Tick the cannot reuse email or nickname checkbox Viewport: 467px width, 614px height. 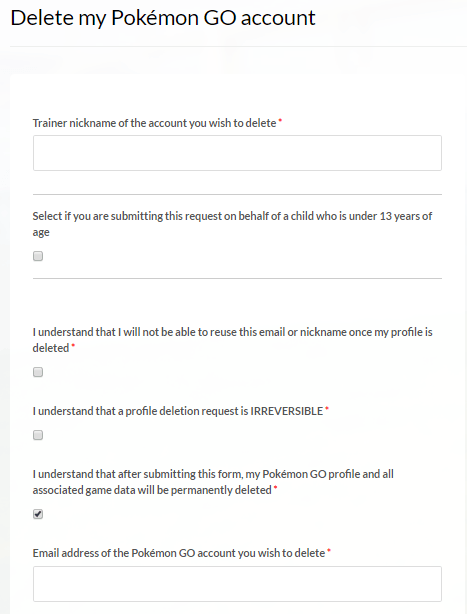coord(38,372)
